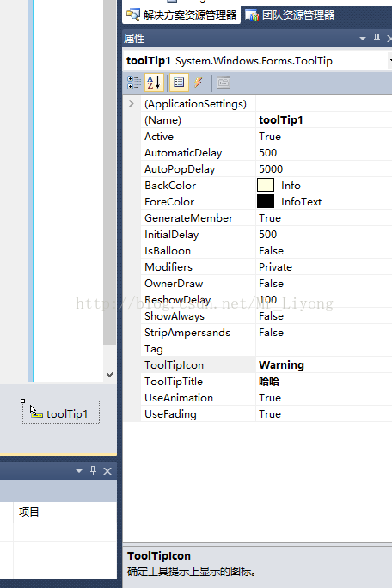The height and width of the screenshot is (588, 392).
Task: Edit the (Name) value toolTip1
Action: tap(324, 120)
